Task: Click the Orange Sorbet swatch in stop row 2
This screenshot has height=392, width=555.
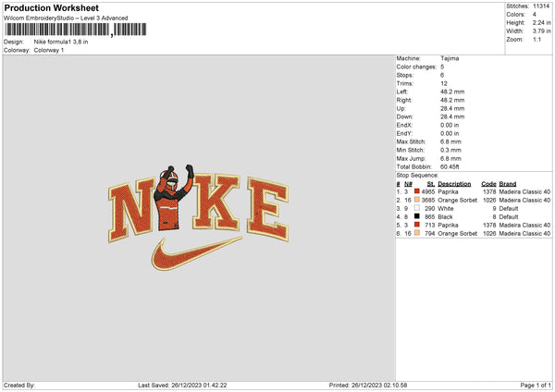Action: (x=417, y=200)
